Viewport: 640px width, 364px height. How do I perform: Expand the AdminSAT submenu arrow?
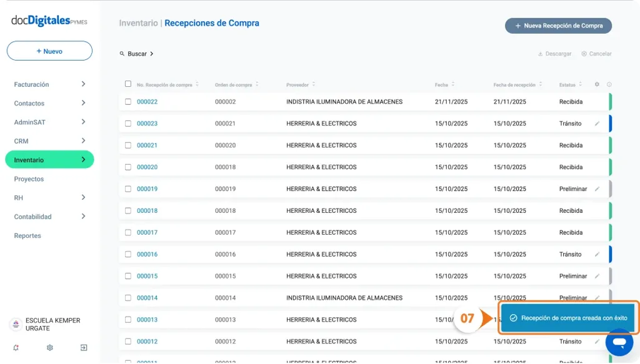point(84,122)
